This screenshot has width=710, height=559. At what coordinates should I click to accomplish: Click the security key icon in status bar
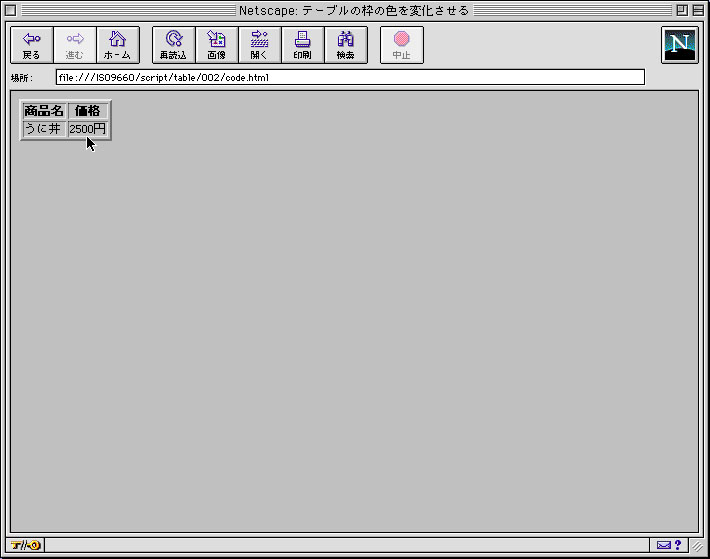pos(25,545)
